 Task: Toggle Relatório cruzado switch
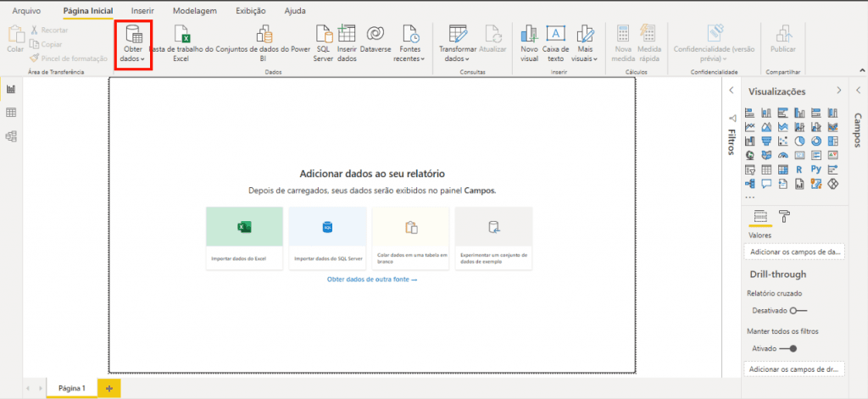tap(798, 310)
